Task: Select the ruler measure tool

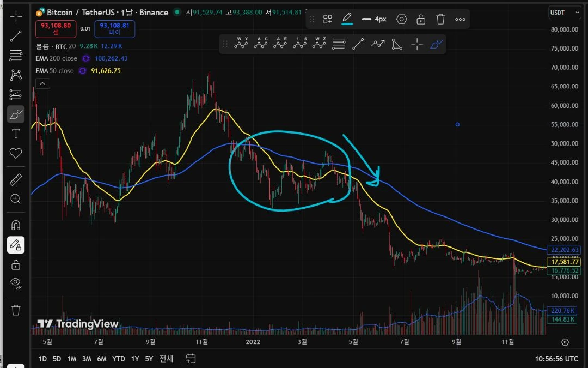Action: pyautogui.click(x=16, y=179)
